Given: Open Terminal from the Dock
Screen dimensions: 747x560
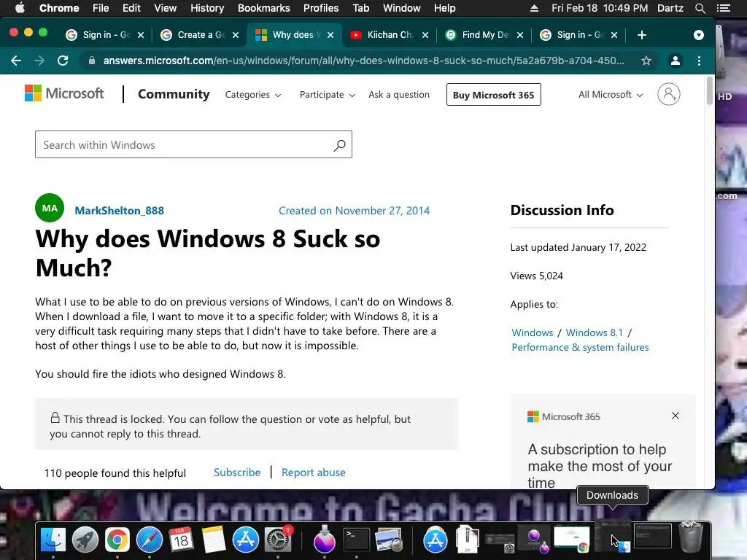Looking at the screenshot, I should pos(356,540).
